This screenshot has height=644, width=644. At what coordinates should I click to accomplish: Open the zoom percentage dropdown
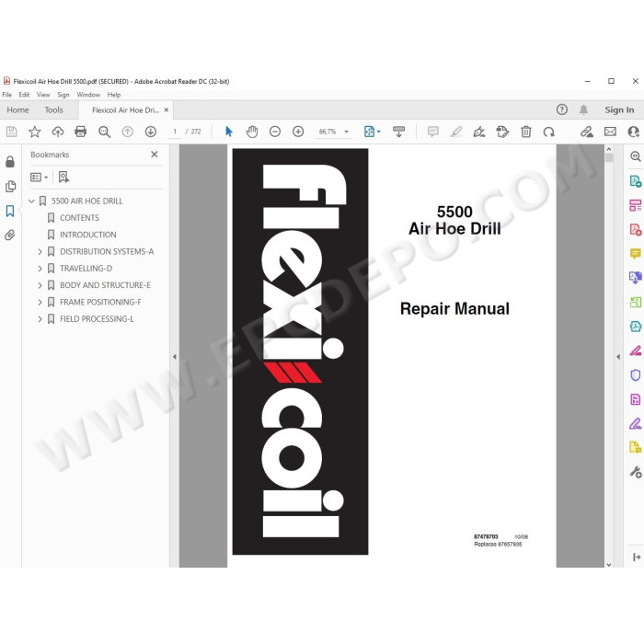click(347, 132)
